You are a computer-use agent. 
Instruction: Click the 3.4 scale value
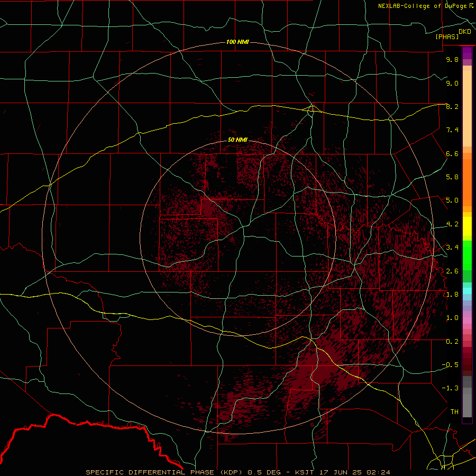tap(452, 248)
